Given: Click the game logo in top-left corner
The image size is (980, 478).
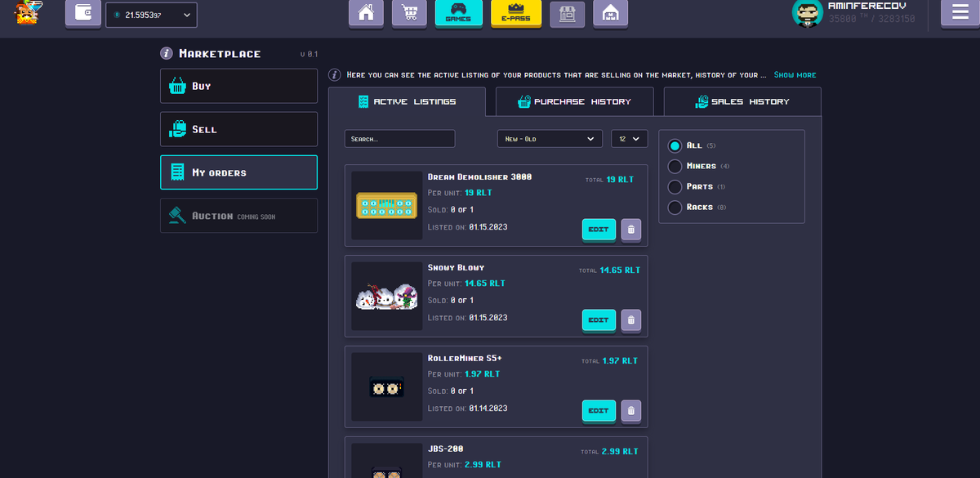Looking at the screenshot, I should click(29, 13).
